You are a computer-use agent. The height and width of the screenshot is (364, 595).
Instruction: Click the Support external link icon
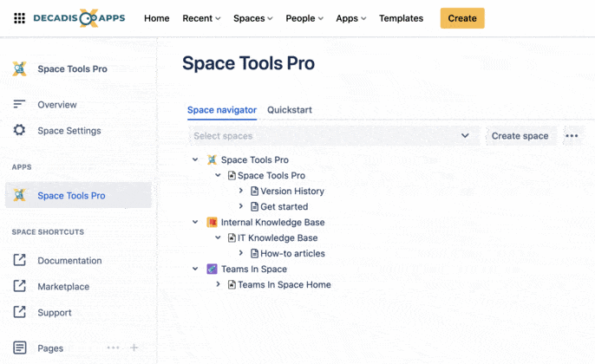[20, 312]
